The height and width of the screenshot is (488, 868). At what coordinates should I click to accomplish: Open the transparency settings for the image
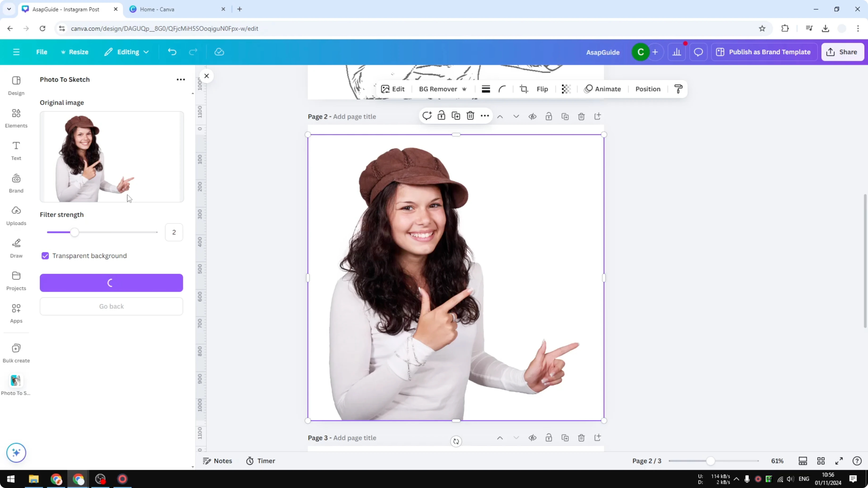[x=566, y=89]
